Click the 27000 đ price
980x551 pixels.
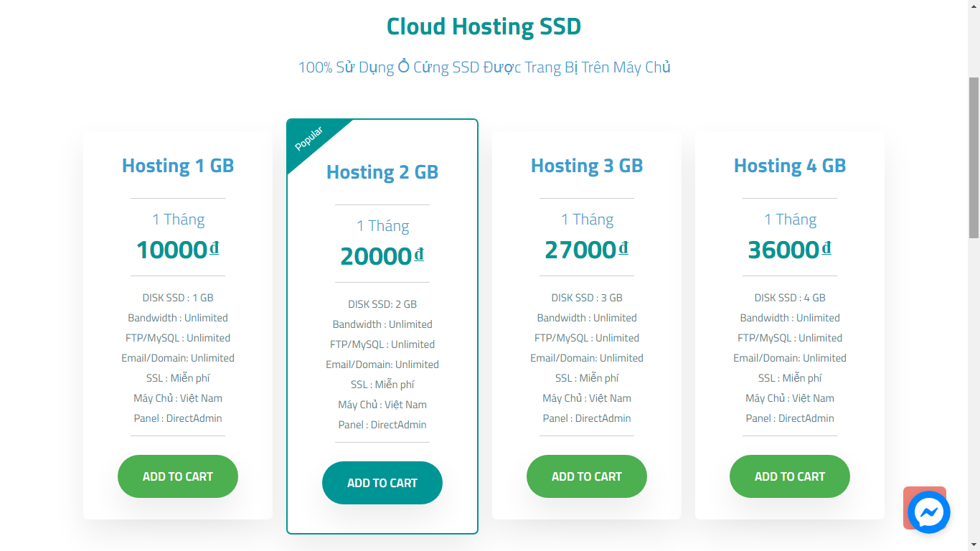click(x=587, y=250)
